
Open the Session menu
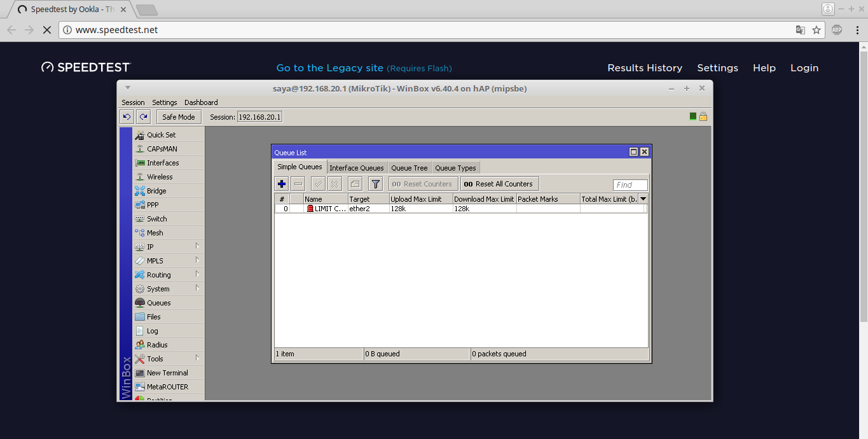click(x=133, y=102)
